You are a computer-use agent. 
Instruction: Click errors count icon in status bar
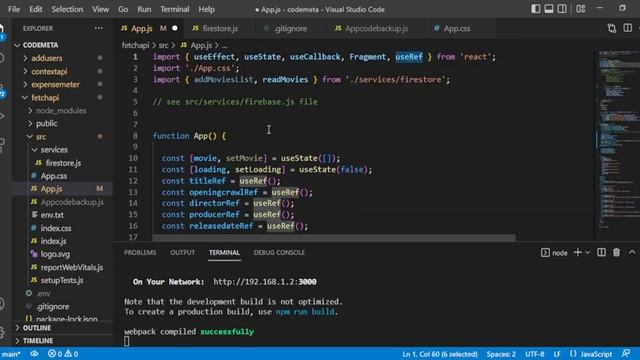click(52, 353)
